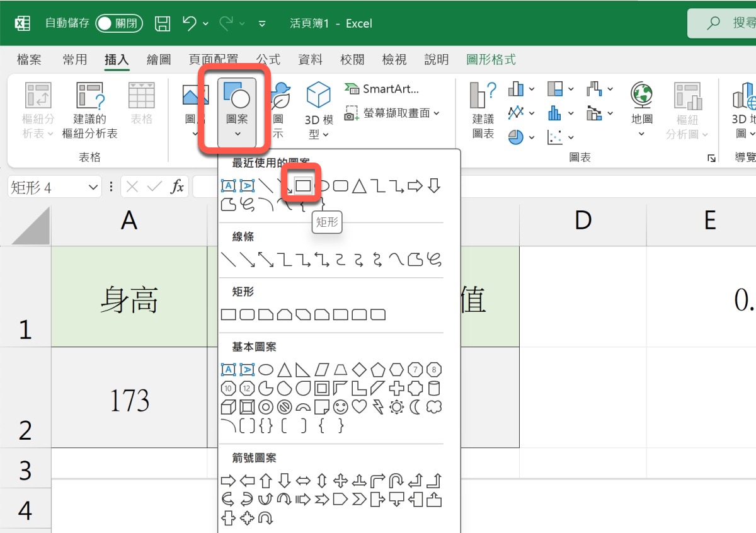Click the SmartArt button
This screenshot has width=756, height=533.
[382, 89]
